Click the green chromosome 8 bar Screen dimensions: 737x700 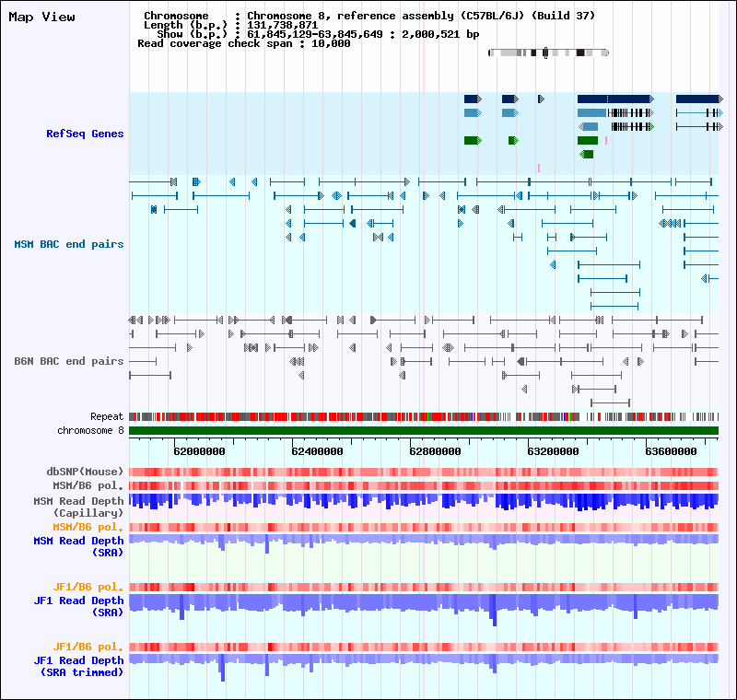point(424,431)
